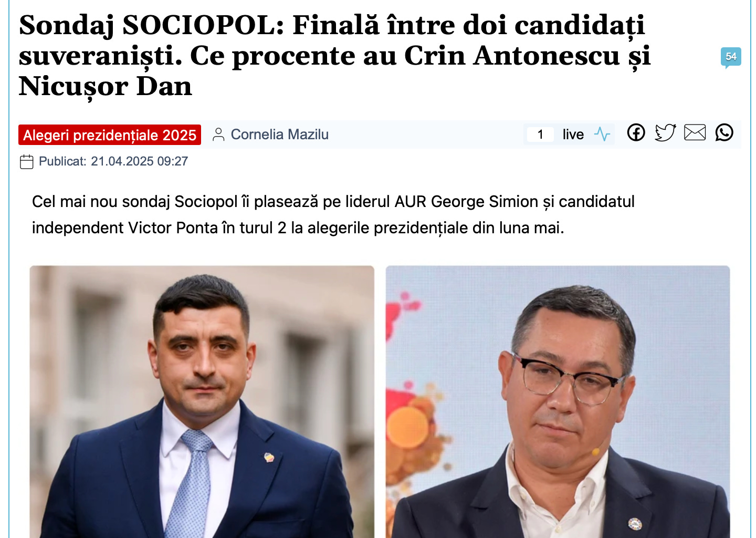Click the live pulse activity icon
Screen dimensions: 756x538
pyautogui.click(x=602, y=134)
